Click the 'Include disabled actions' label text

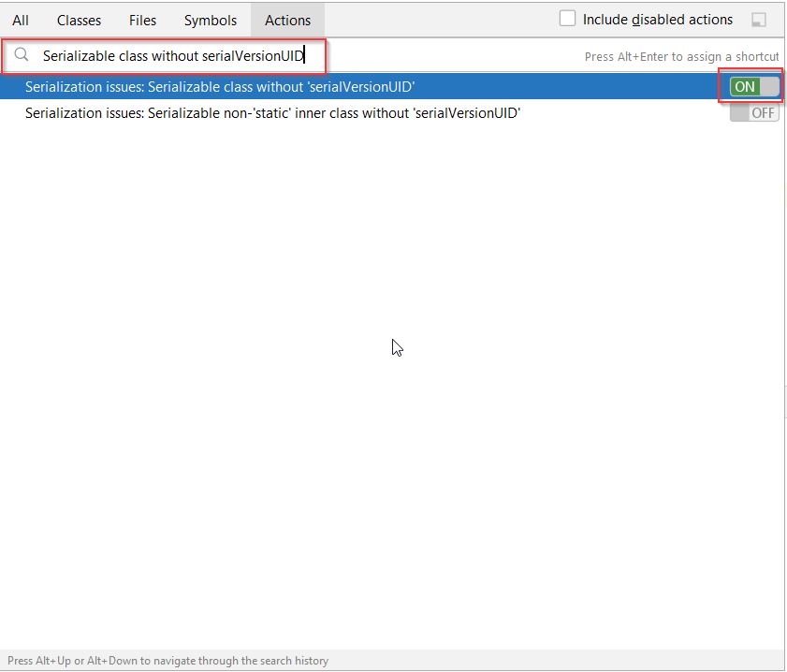tap(658, 20)
